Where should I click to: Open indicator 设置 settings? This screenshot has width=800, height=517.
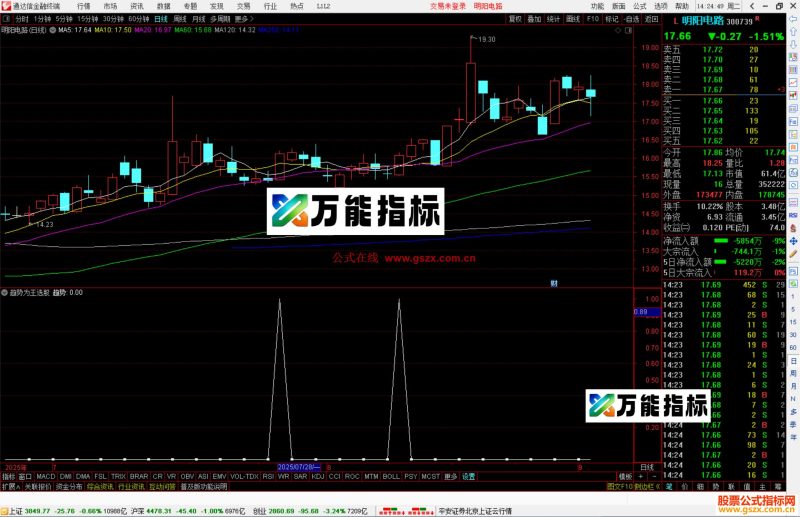pyautogui.click(x=468, y=476)
